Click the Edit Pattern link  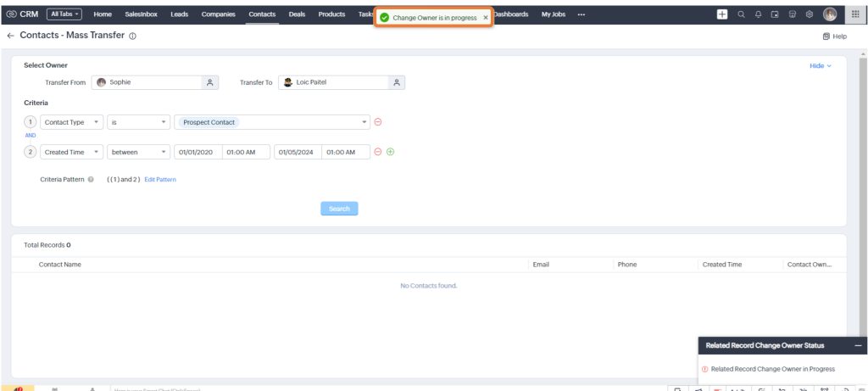[x=160, y=180]
